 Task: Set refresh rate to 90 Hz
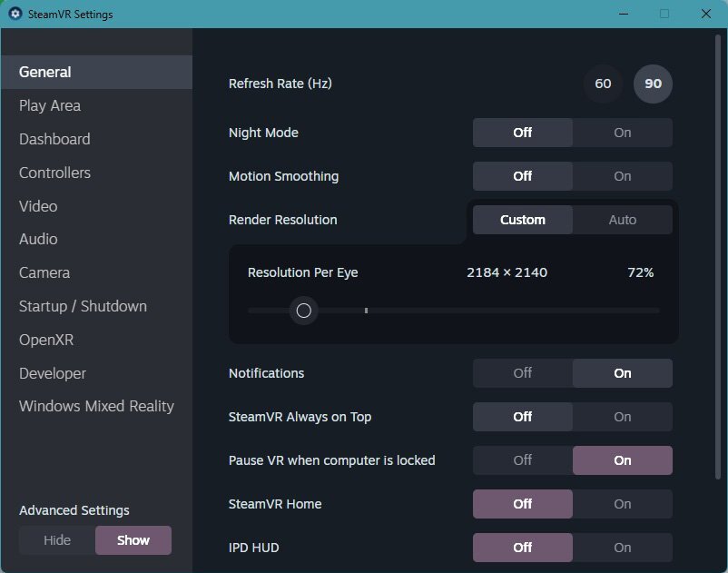point(653,84)
